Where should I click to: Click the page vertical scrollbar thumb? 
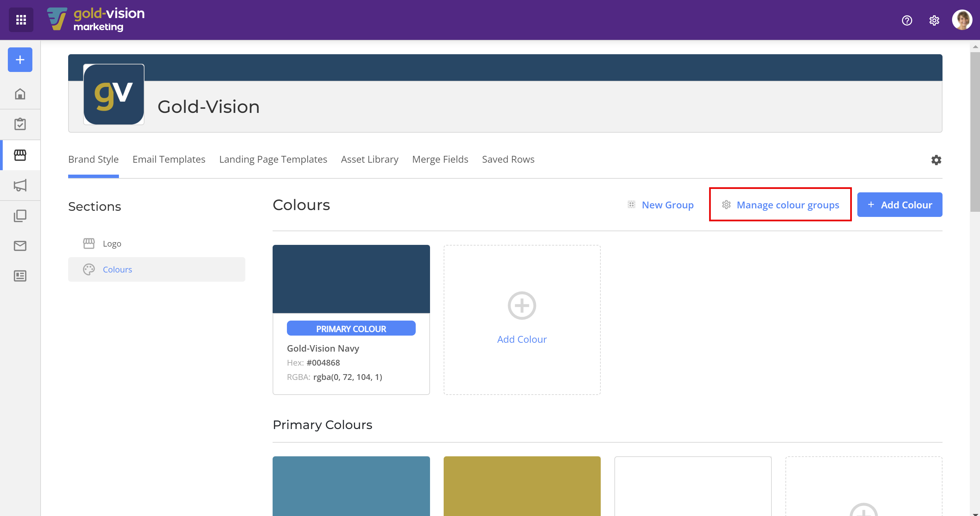tap(975, 132)
